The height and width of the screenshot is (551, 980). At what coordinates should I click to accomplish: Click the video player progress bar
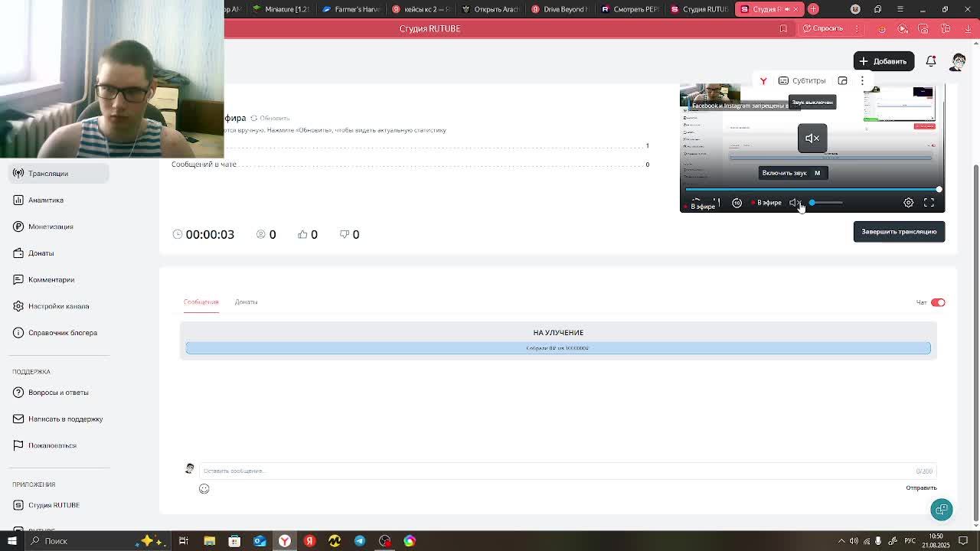[812, 190]
